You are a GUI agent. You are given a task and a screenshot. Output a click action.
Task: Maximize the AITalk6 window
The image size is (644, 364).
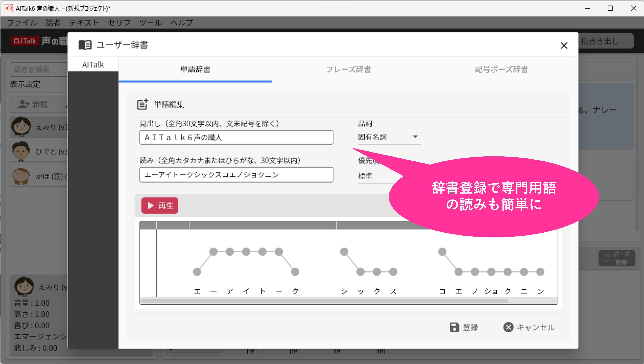610,8
